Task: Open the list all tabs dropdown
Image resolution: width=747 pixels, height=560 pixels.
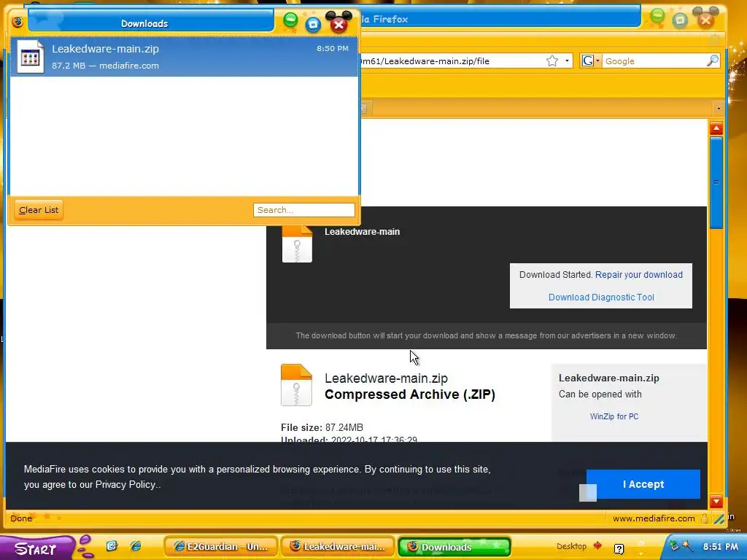Action: pos(719,109)
